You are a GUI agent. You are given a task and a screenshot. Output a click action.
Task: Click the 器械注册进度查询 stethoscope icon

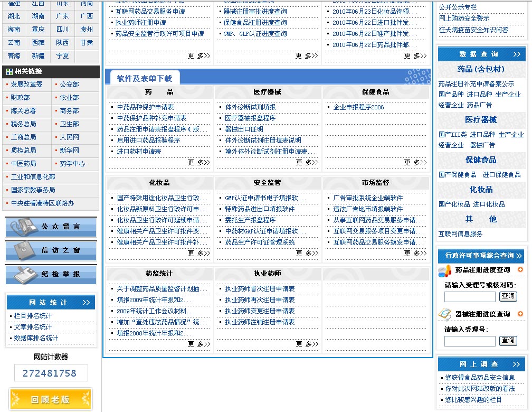pos(445,314)
